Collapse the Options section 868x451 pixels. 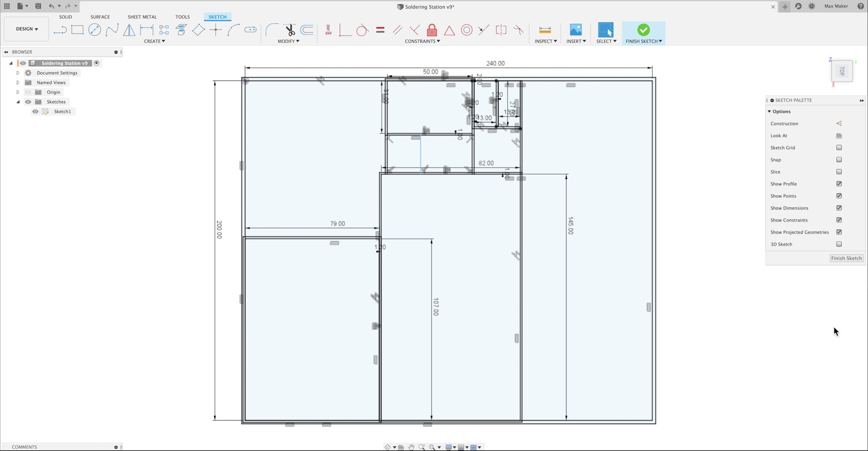[769, 112]
